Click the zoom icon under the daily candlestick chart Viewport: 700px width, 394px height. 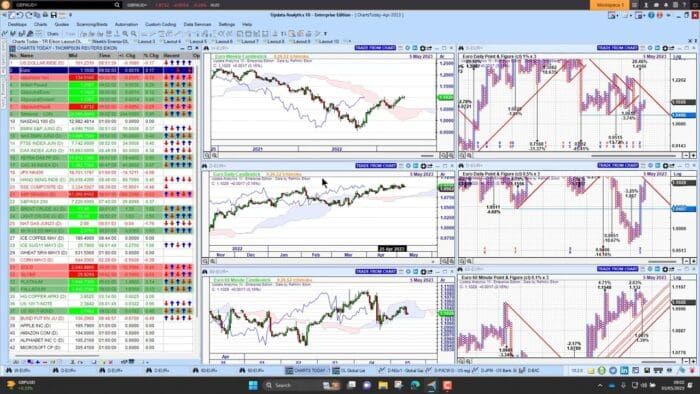point(206,261)
